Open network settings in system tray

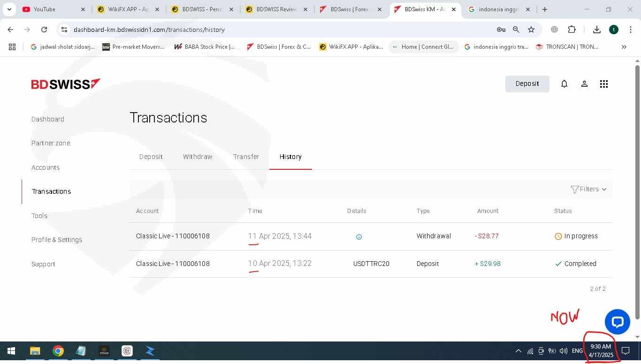(530, 351)
